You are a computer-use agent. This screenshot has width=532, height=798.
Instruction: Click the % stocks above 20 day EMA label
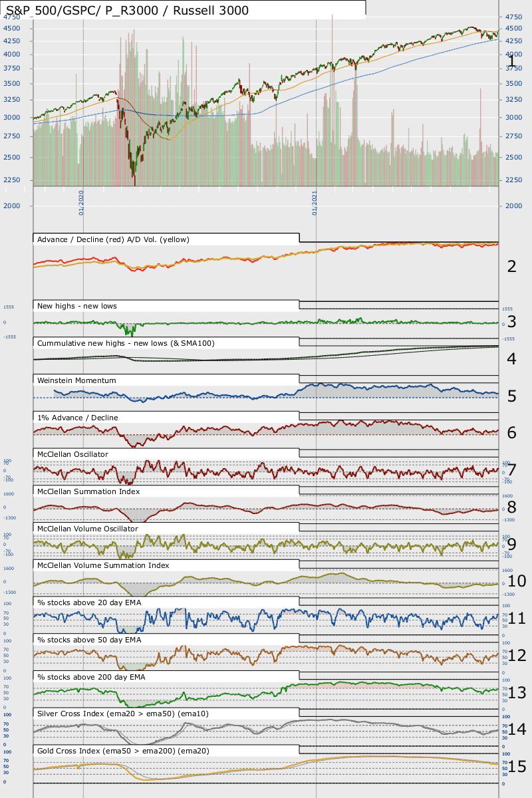(89, 602)
